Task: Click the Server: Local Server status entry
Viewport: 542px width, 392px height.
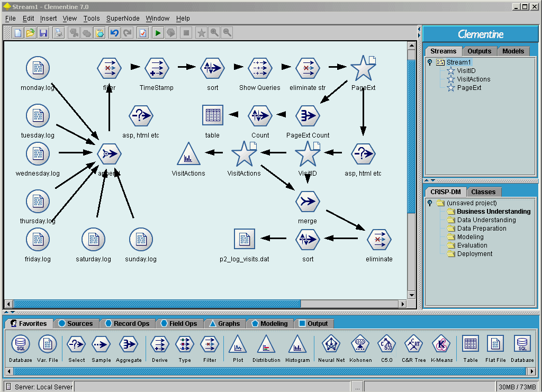Action: coord(39,387)
